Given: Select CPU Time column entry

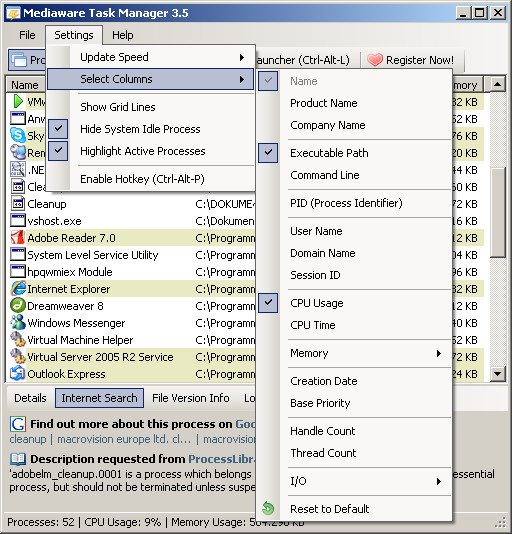Looking at the screenshot, I should click(354, 325).
